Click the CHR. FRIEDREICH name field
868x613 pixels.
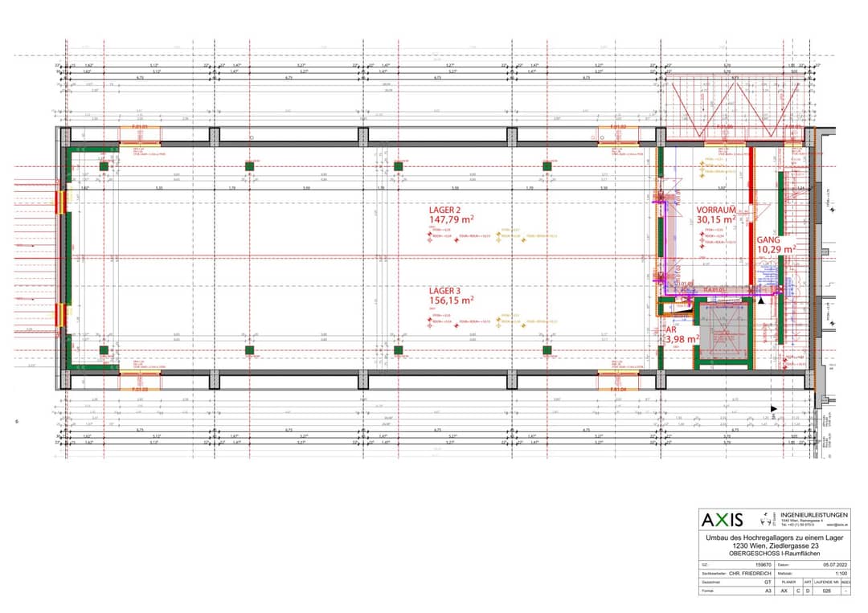(750, 574)
